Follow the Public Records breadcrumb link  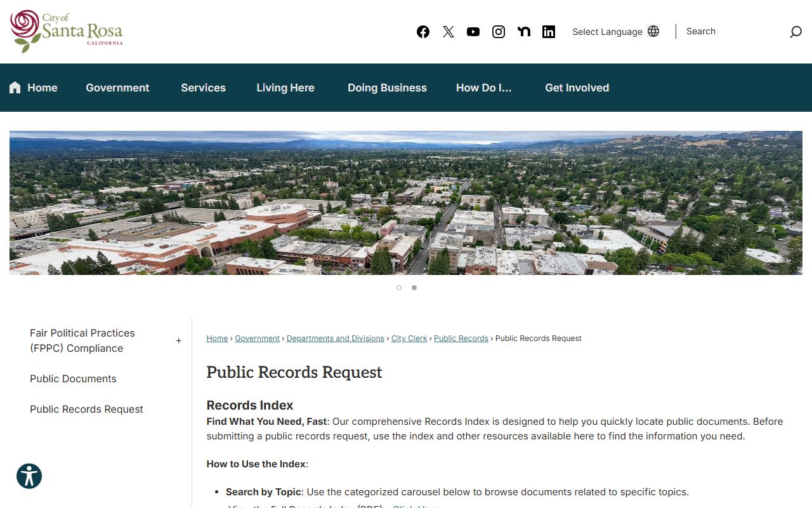tap(461, 338)
